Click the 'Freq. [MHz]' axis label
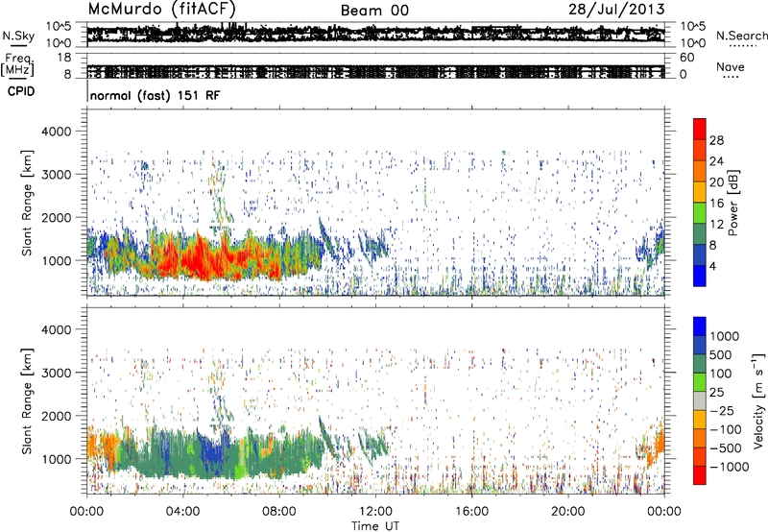Image resolution: width=768 pixels, height=532 pixels. [17, 65]
